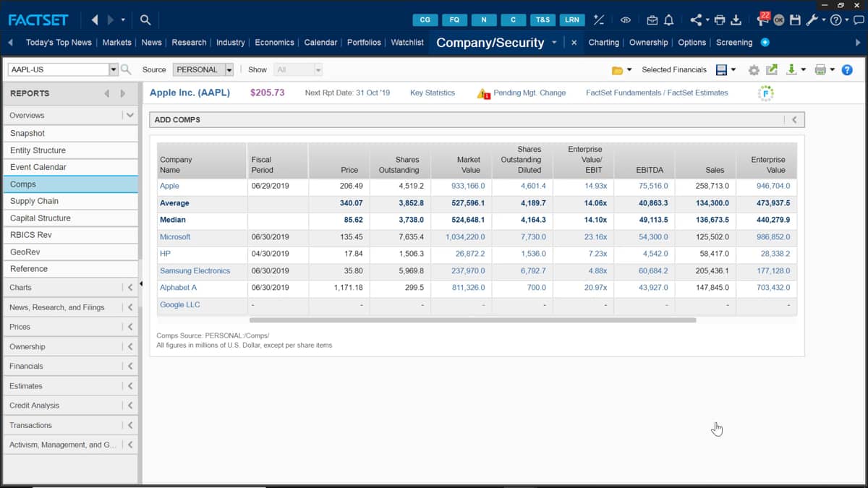Collapse the Overviews section

(x=129, y=115)
